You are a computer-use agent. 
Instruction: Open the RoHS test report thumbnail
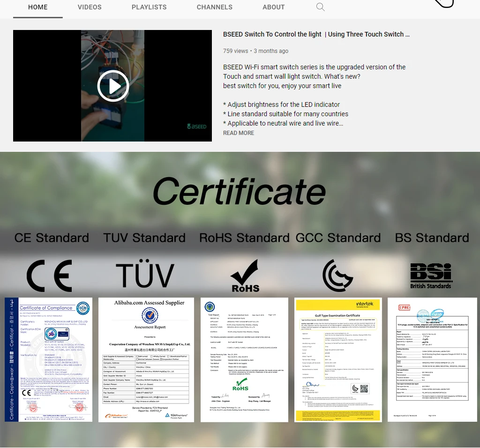[244, 359]
